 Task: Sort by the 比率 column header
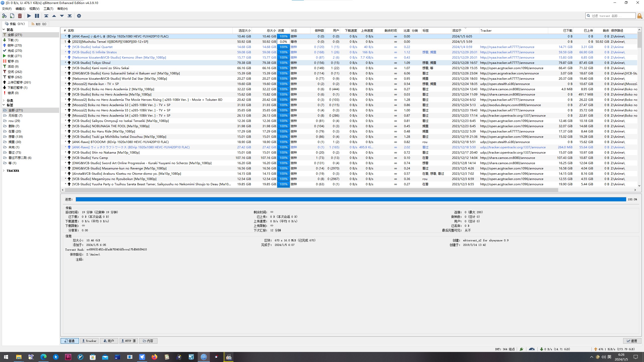[404, 30]
